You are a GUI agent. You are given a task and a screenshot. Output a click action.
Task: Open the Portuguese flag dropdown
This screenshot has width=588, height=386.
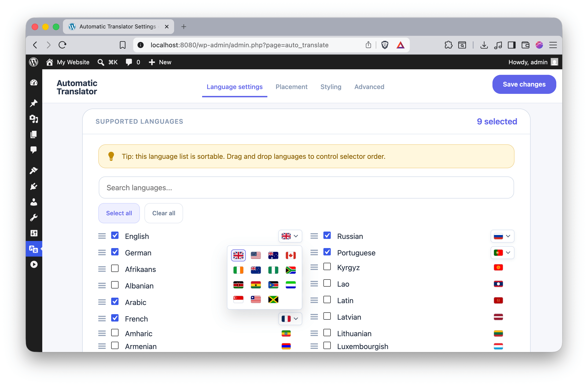[502, 253]
